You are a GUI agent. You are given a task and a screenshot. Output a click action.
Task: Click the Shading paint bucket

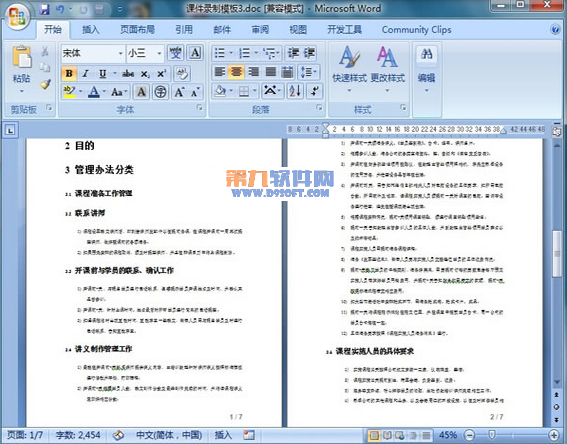pyautogui.click(x=220, y=91)
